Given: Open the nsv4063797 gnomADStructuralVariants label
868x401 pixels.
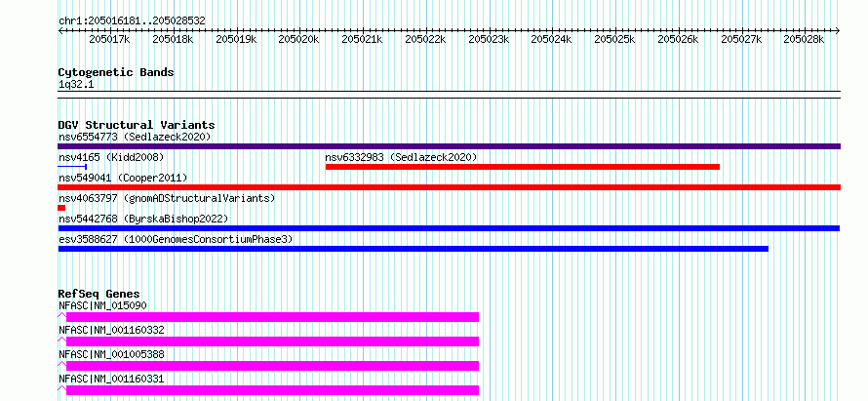Looking at the screenshot, I should [167, 198].
